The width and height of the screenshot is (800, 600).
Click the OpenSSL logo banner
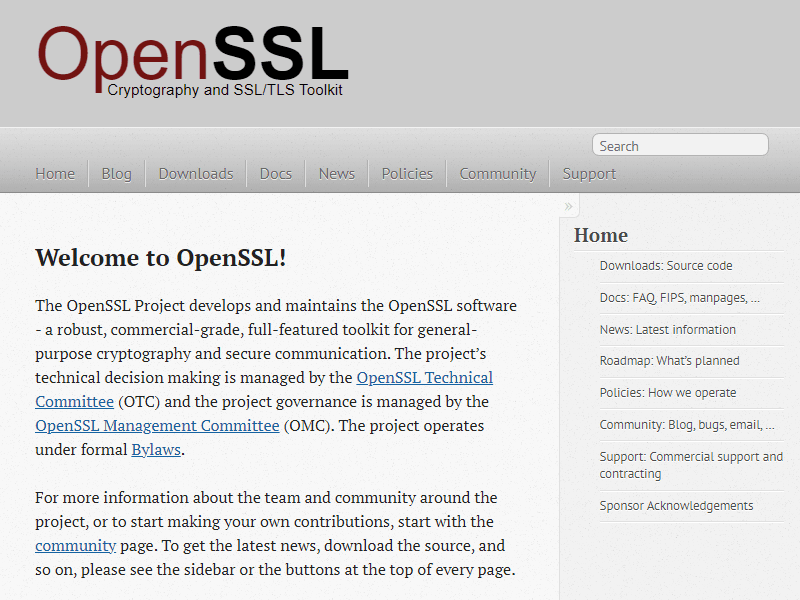point(193,61)
